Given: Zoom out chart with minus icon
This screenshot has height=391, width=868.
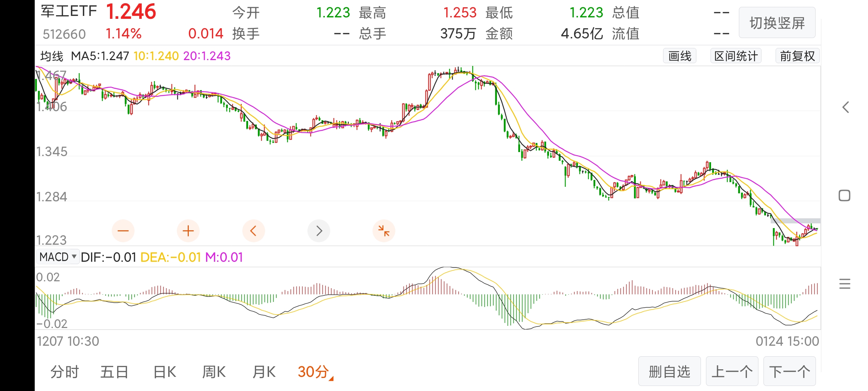Looking at the screenshot, I should tap(123, 231).
